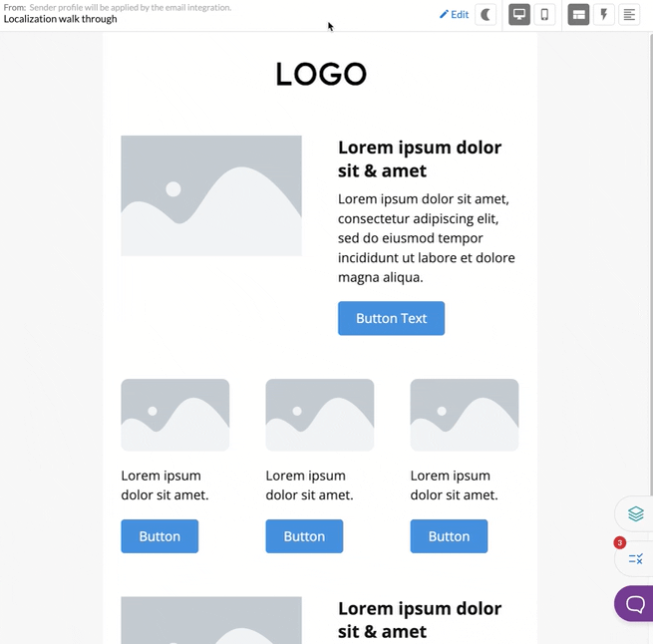Image resolution: width=653 pixels, height=644 pixels.
Task: Click the Edit pencil link
Action: tap(454, 15)
